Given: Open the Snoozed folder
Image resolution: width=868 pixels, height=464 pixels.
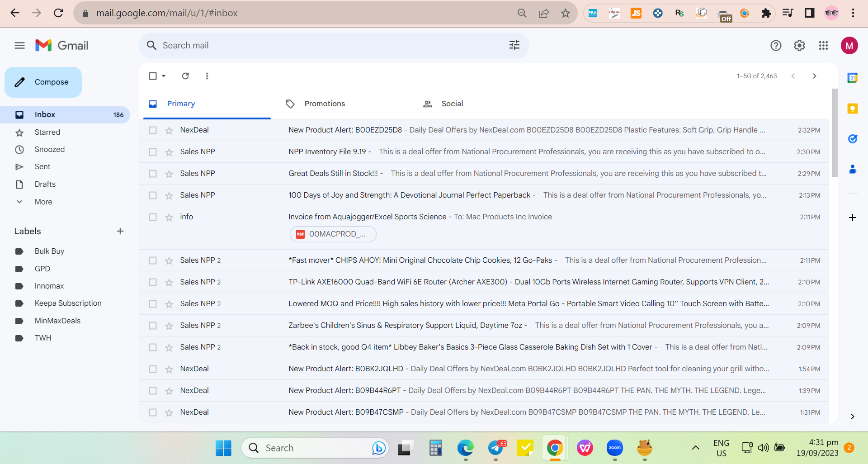Looking at the screenshot, I should click(x=65, y=149).
